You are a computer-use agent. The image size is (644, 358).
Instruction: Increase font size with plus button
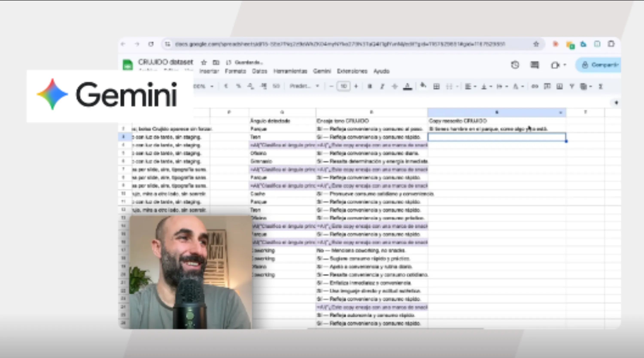point(356,86)
